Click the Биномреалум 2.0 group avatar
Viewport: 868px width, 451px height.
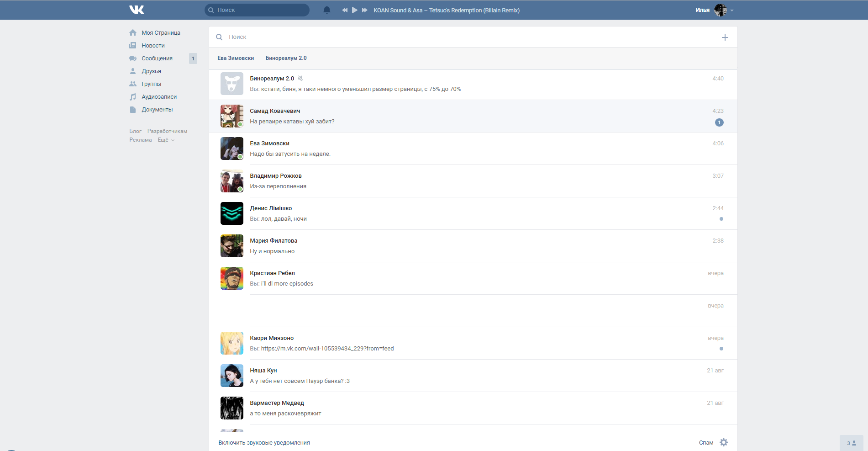[232, 84]
